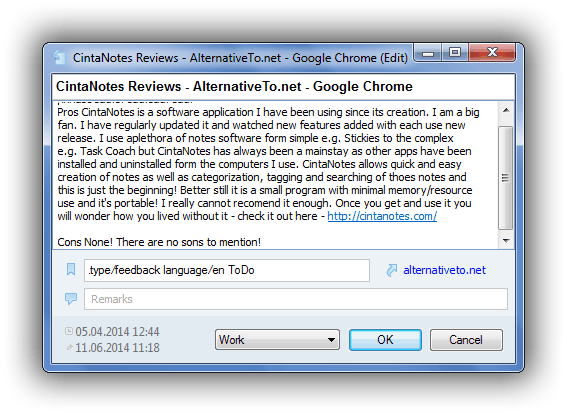This screenshot has width=567, height=415.
Task: Click the link arrow icon beside alternativeto.net
Action: click(391, 270)
